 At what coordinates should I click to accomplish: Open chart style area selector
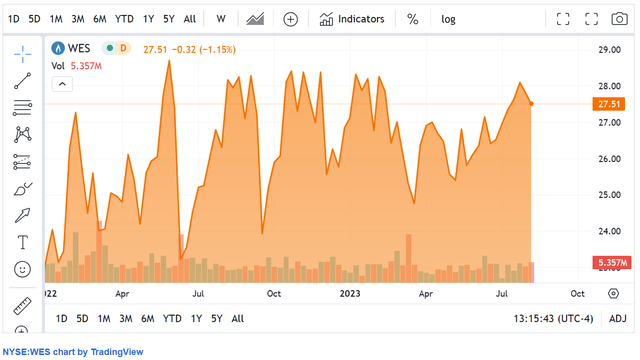255,19
